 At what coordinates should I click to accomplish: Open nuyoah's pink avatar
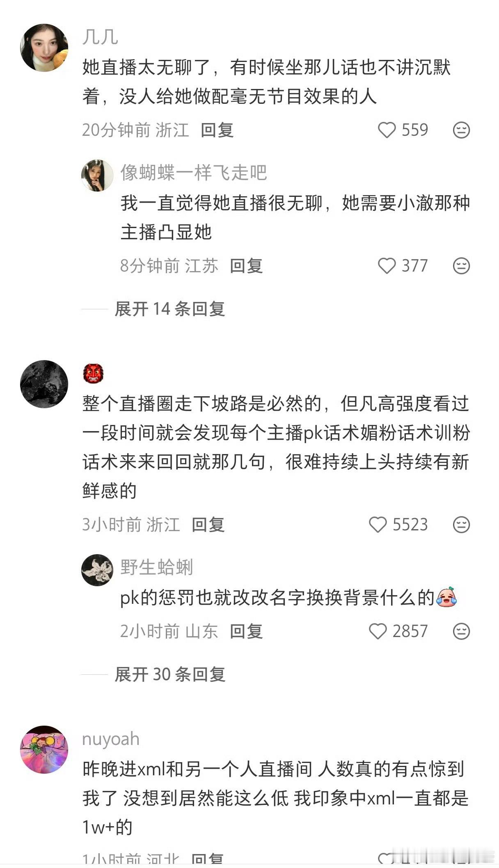click(44, 749)
